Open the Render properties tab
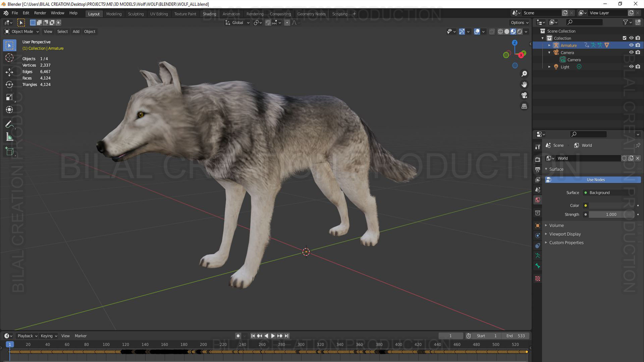This screenshot has width=644, height=362. 538,159
